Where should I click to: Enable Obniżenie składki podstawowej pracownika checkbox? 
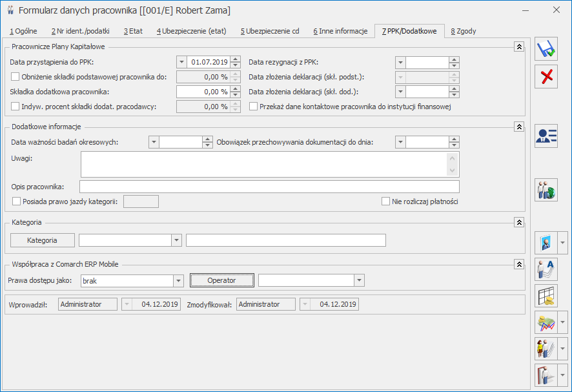point(16,77)
